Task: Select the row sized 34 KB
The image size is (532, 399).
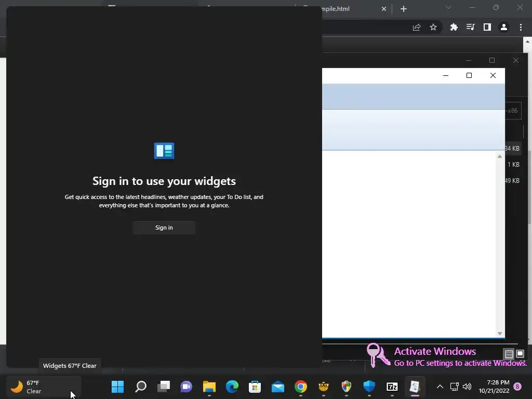Action: click(x=512, y=149)
